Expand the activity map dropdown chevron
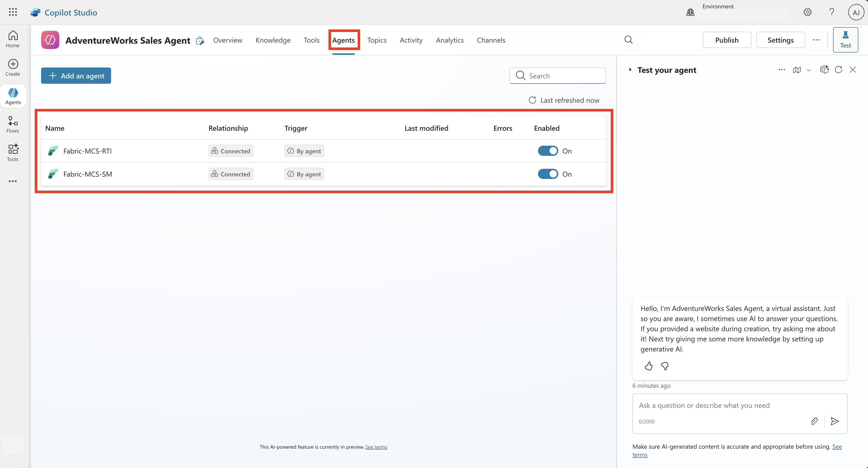The width and height of the screenshot is (868, 468). point(809,70)
